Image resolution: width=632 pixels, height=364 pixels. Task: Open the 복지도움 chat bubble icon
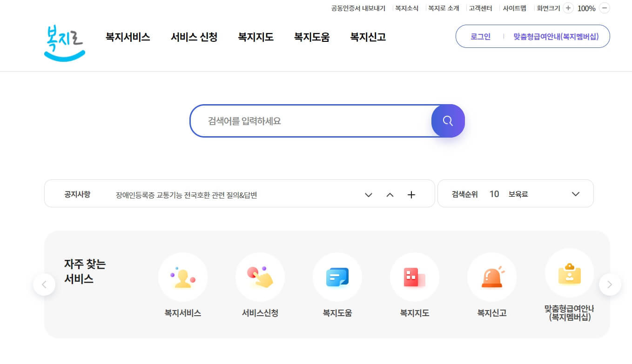point(337,277)
